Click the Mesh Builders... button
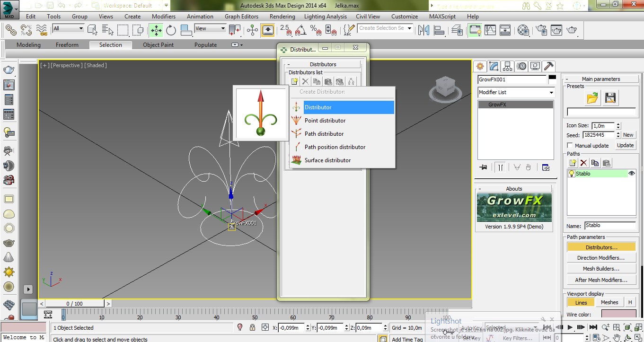The image size is (644, 342). coord(601,269)
